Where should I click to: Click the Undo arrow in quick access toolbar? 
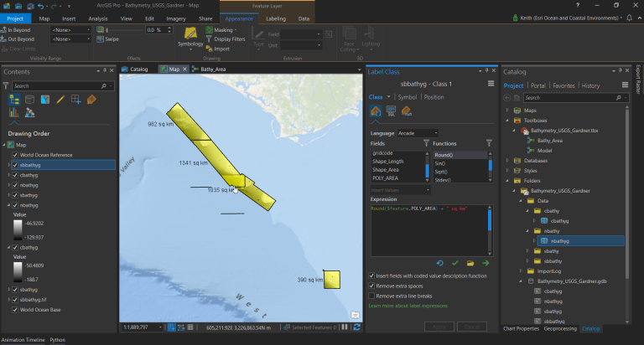pos(40,6)
